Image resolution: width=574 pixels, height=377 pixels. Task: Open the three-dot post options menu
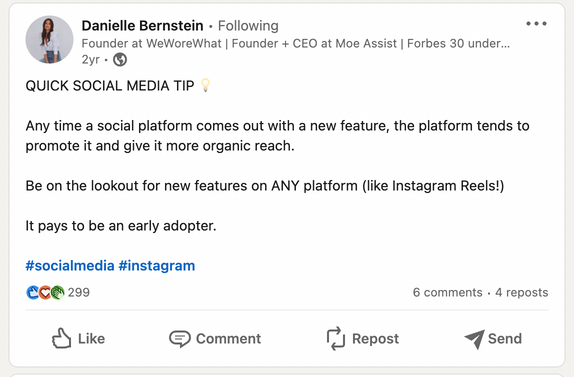pos(536,24)
